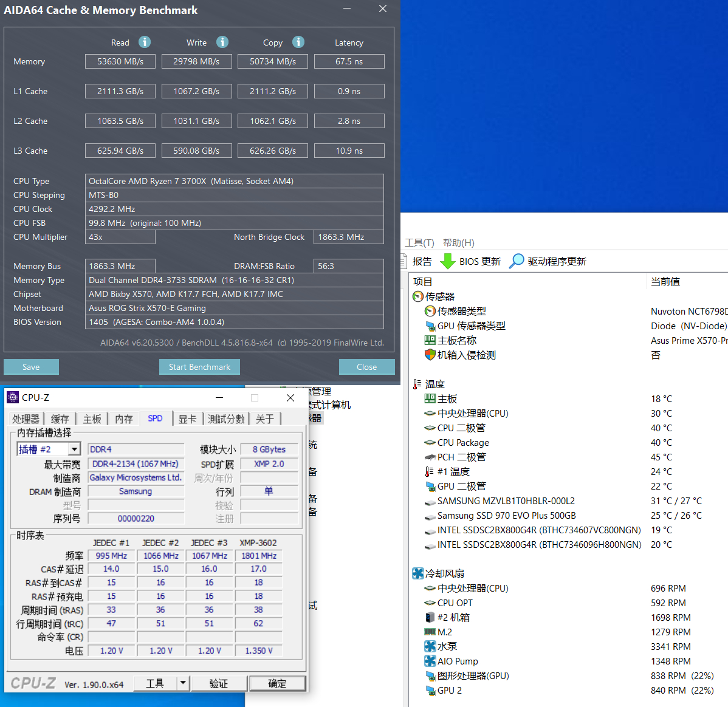Click the 验证 button in CPU-Z

click(x=219, y=683)
